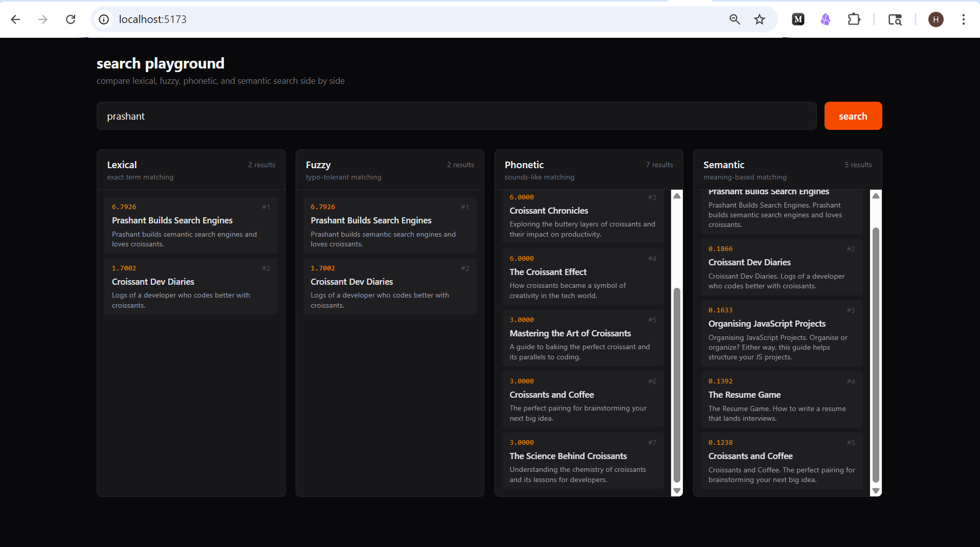Open the Extensions puzzle piece icon

tap(854, 19)
